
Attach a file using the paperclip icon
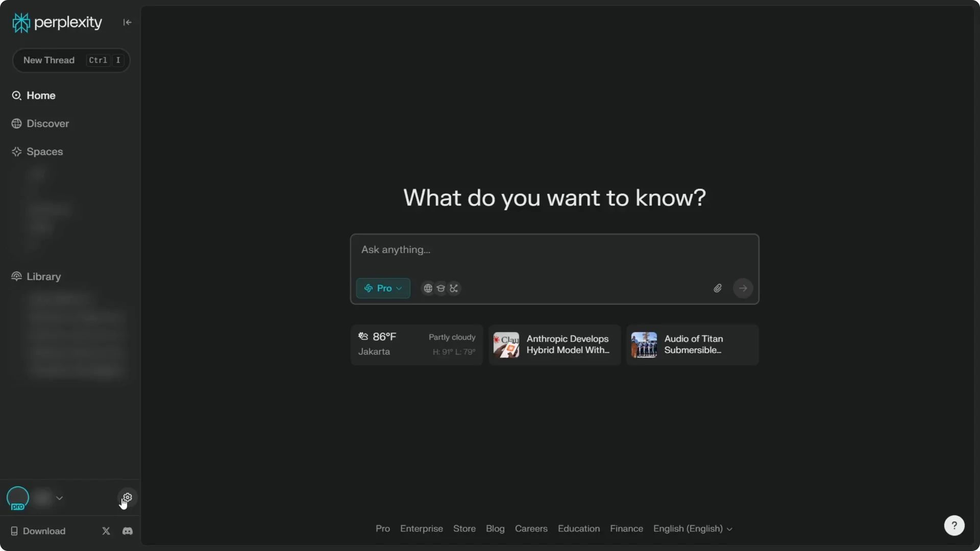tap(717, 288)
